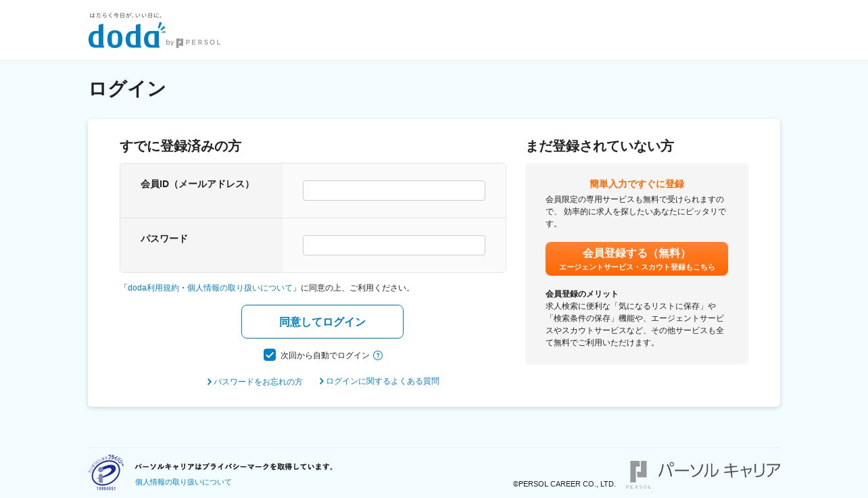Image resolution: width=868 pixels, height=498 pixels.
Task: Click the すでに登録済みの方 heading
Action: click(x=180, y=146)
